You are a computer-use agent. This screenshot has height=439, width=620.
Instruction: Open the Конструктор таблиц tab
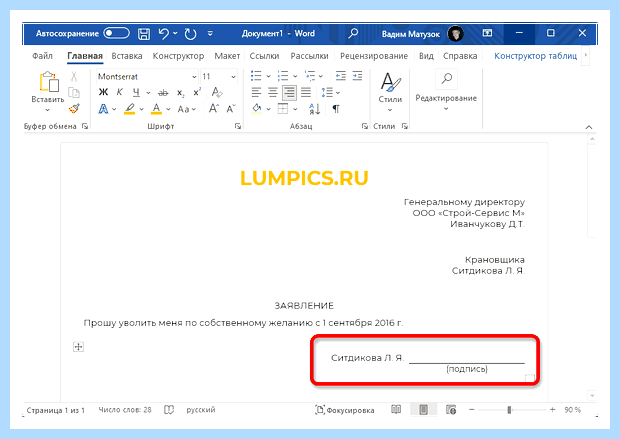[535, 56]
